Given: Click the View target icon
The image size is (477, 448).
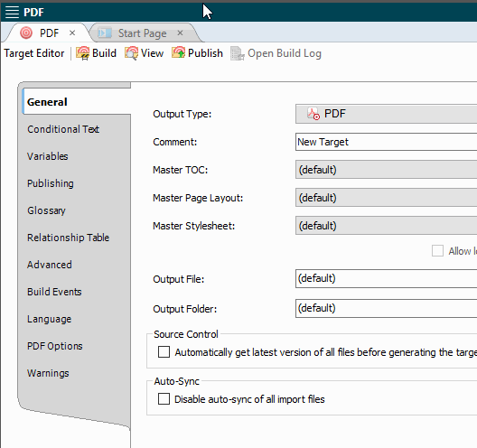Looking at the screenshot, I should [131, 53].
